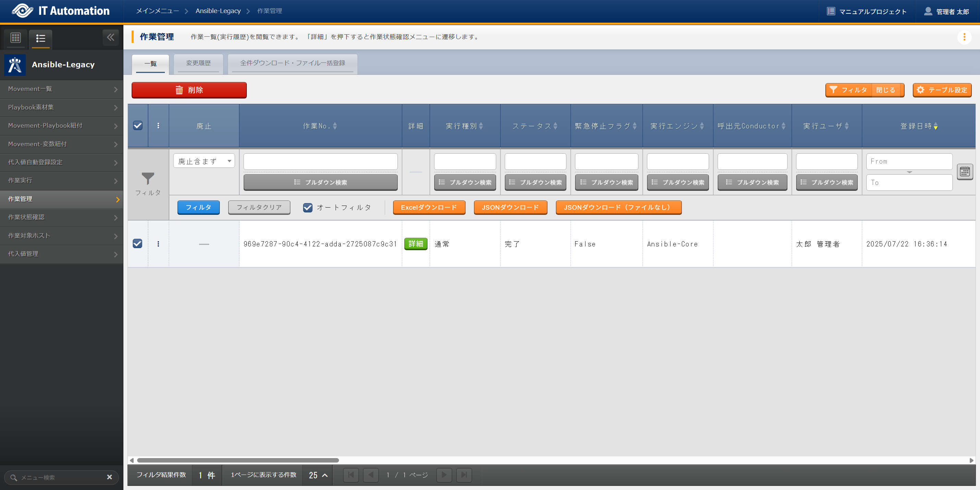Select sidebar list view icon
980x490 pixels.
coord(41,38)
